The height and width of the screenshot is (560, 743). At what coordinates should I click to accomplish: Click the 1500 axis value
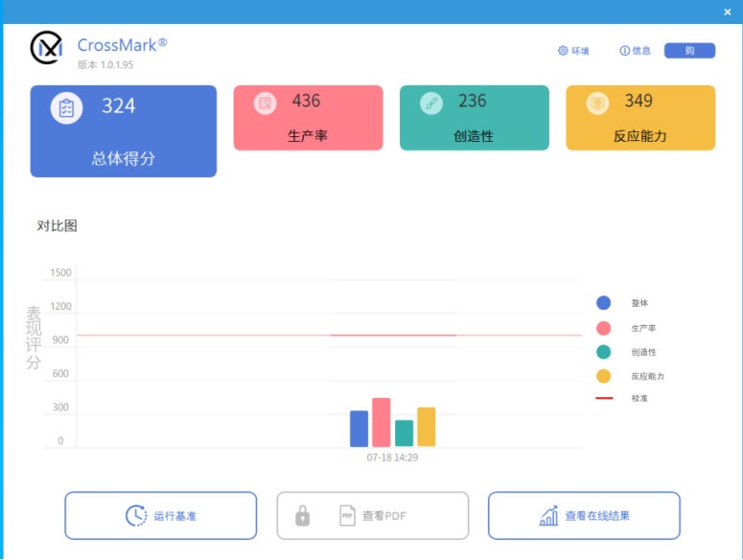60,273
